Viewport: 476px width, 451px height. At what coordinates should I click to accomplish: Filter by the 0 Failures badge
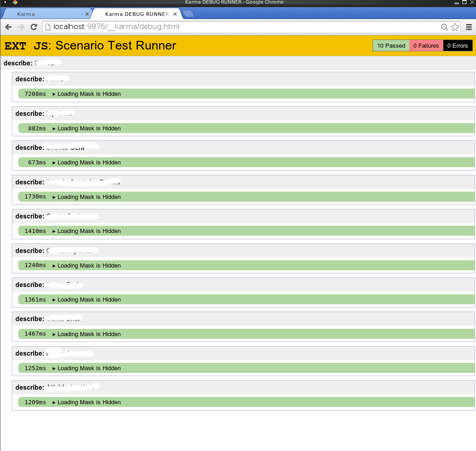tap(426, 45)
